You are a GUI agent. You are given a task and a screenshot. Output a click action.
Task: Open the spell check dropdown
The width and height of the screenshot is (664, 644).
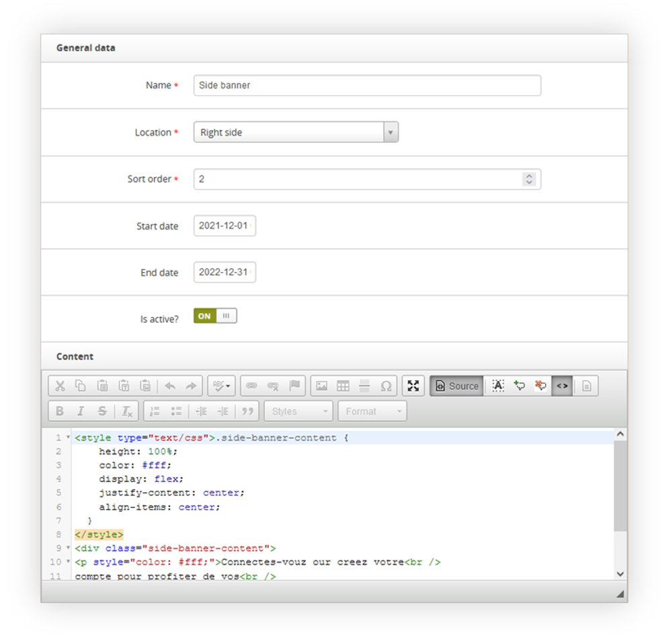pos(222,386)
